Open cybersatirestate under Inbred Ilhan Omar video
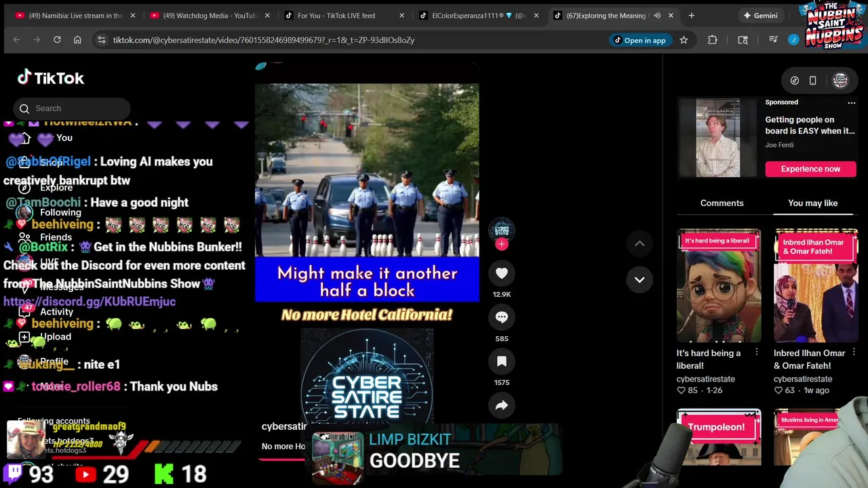Image resolution: width=868 pixels, height=488 pixels. [803, 379]
